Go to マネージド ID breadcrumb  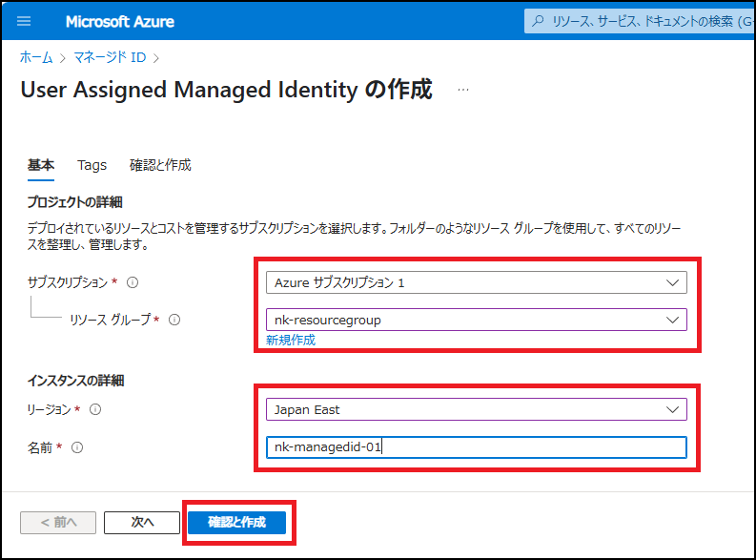[110, 57]
